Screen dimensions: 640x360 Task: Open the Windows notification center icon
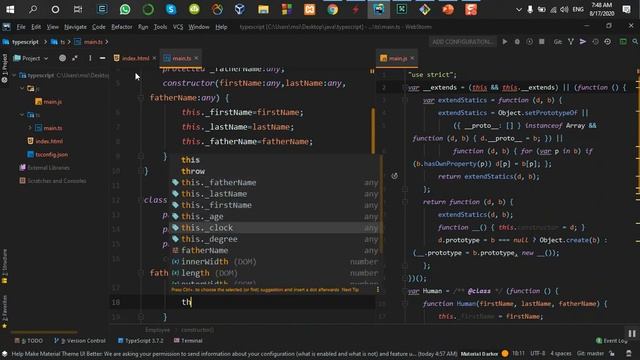tap(627, 9)
